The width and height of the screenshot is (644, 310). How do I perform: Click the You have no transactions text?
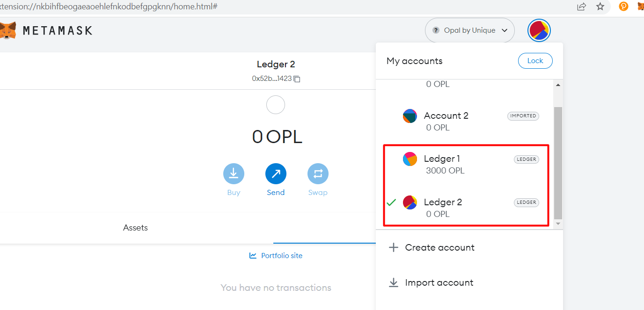[x=276, y=288]
